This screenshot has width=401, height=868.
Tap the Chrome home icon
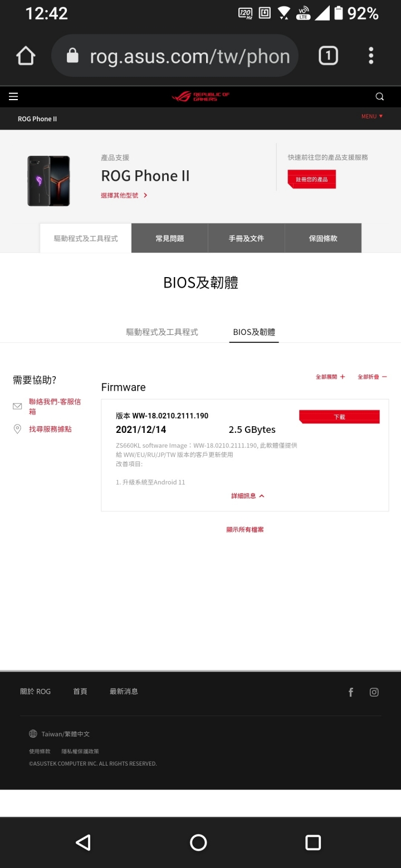click(x=26, y=56)
